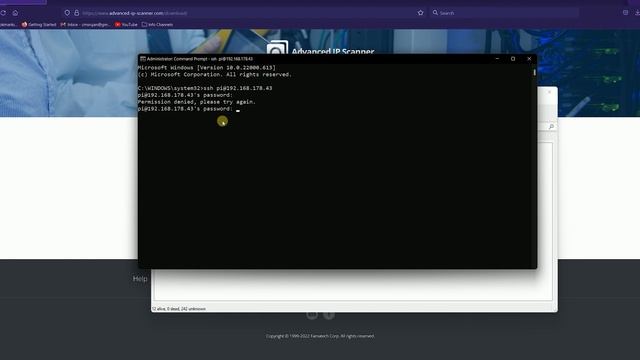Click the ssh pi@192.168.178.43 command line

point(205,88)
